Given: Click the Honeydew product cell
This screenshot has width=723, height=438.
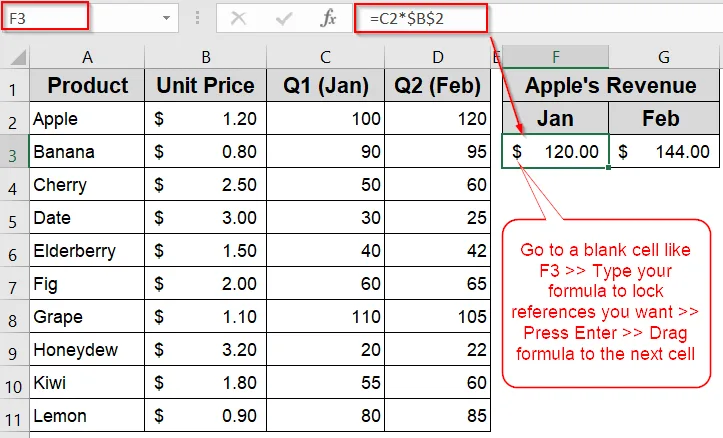Looking at the screenshot, I should coord(87,349).
